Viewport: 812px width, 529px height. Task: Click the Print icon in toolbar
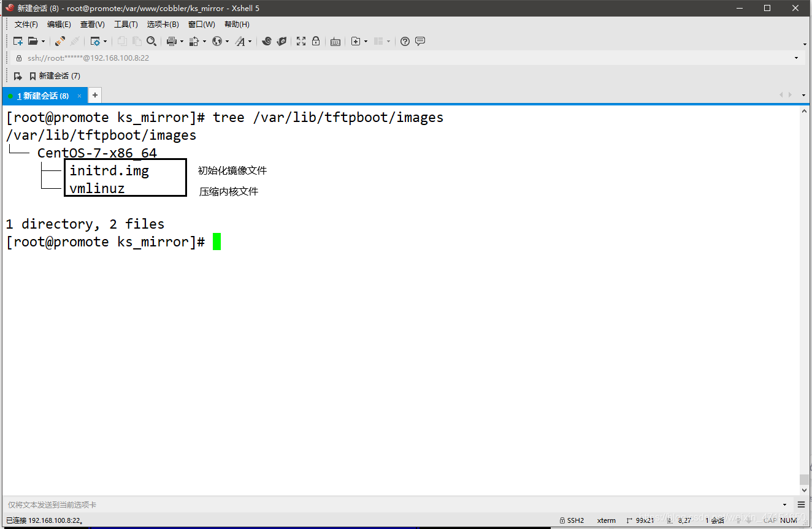tap(172, 41)
